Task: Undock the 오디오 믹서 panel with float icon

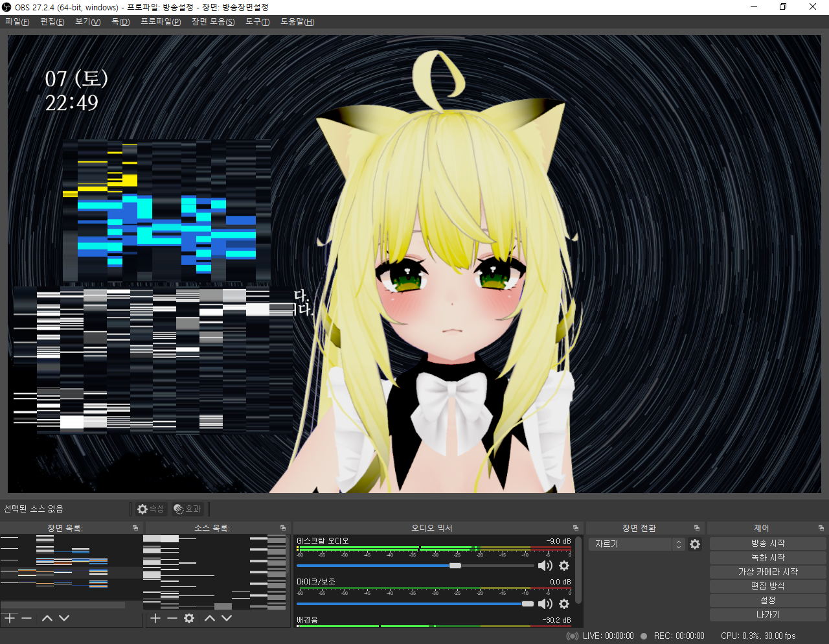Action: coord(576,528)
